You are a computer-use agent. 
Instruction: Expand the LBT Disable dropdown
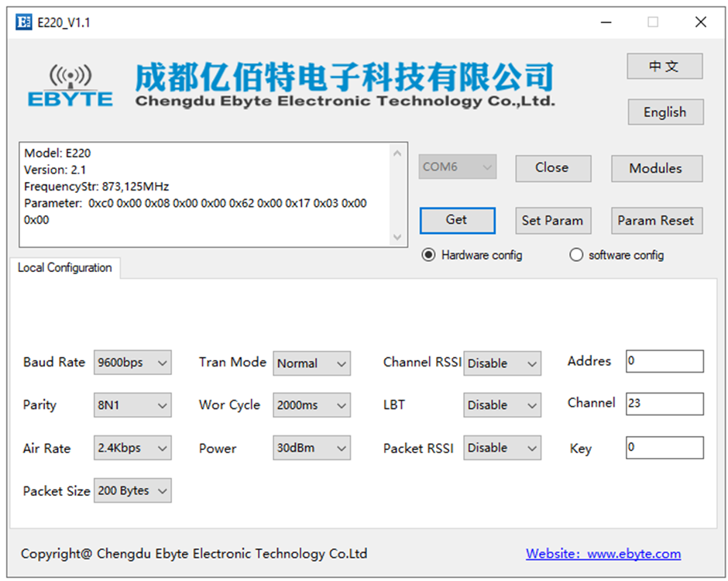pos(502,405)
